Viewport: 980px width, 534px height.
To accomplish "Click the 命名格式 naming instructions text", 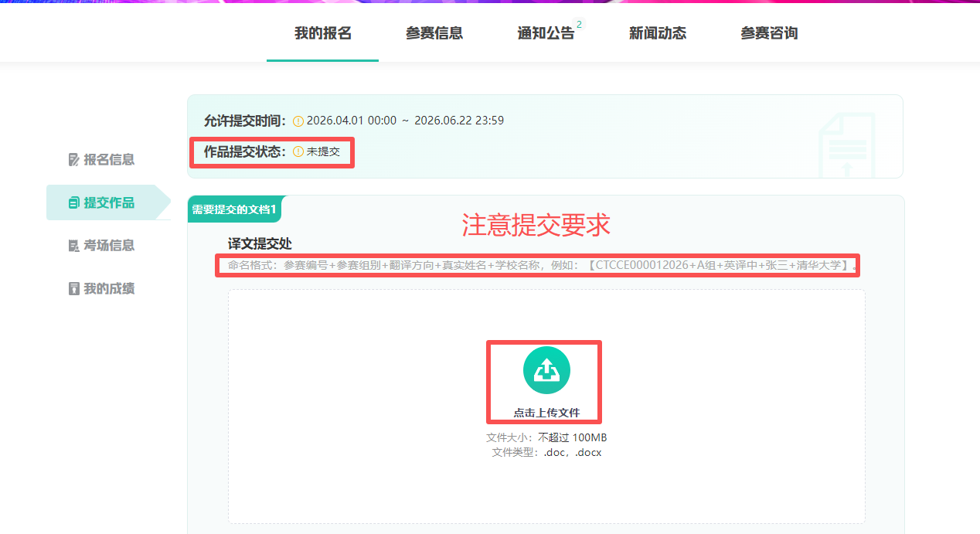I will [541, 266].
